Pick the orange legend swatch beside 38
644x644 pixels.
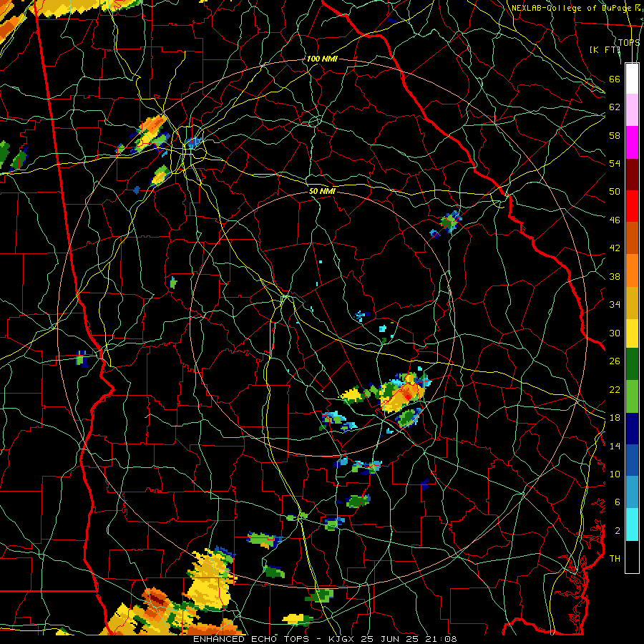(632, 270)
